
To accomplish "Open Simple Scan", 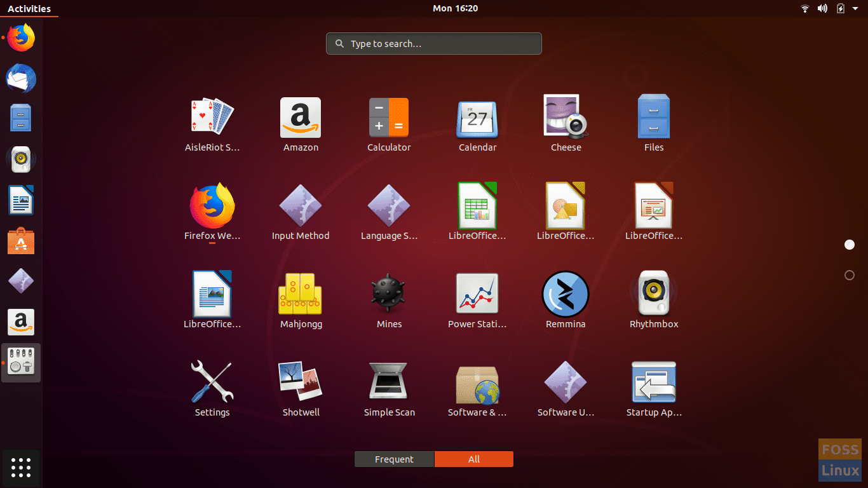I will (x=389, y=382).
